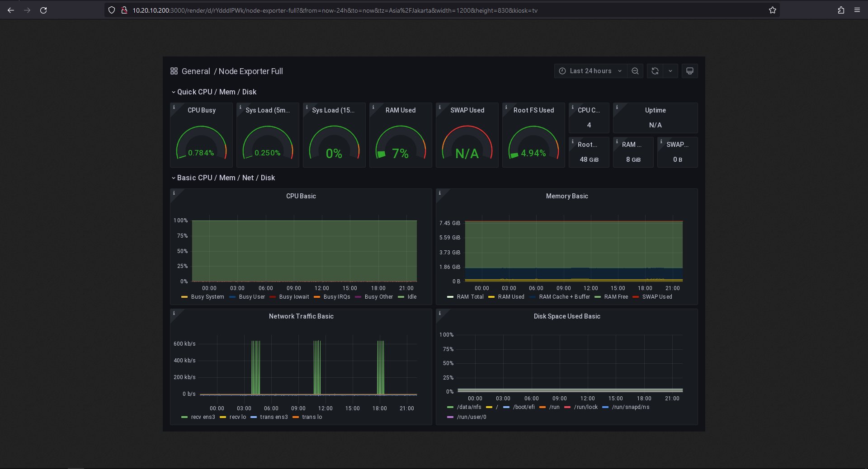Viewport: 868px width, 469px height.
Task: Toggle the Busy User legend series
Action: 252,297
